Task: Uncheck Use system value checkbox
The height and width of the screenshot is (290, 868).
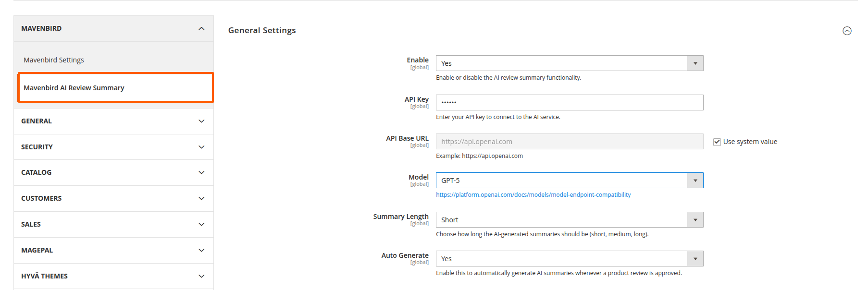Action: click(717, 142)
